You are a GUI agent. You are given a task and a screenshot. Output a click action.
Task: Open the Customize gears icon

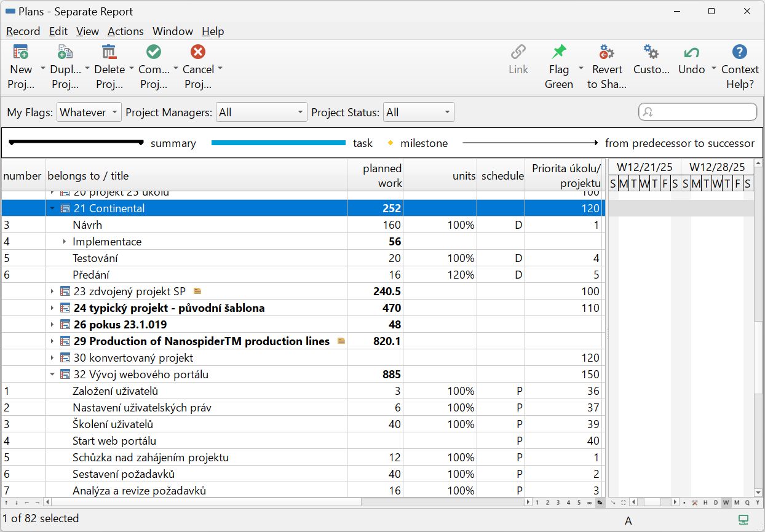651,52
